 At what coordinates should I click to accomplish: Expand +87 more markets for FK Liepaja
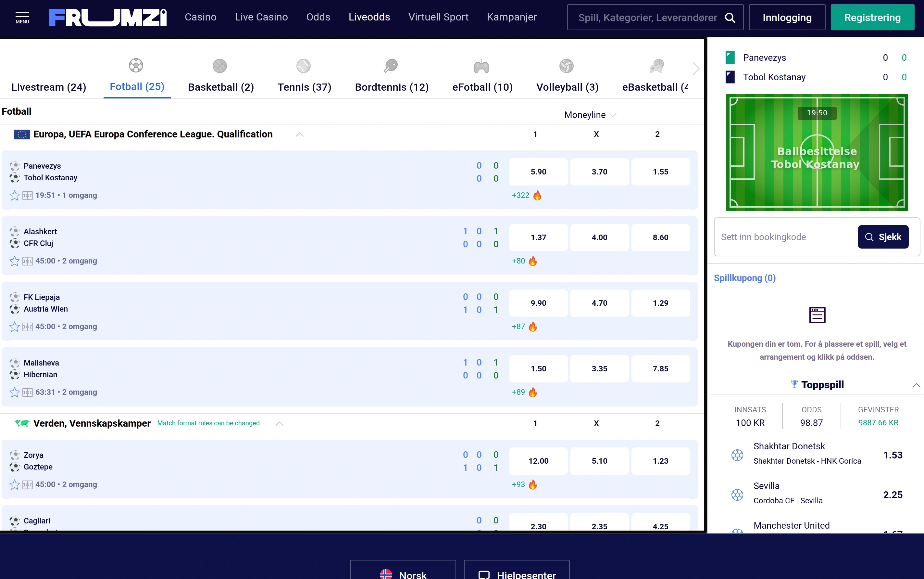point(518,327)
